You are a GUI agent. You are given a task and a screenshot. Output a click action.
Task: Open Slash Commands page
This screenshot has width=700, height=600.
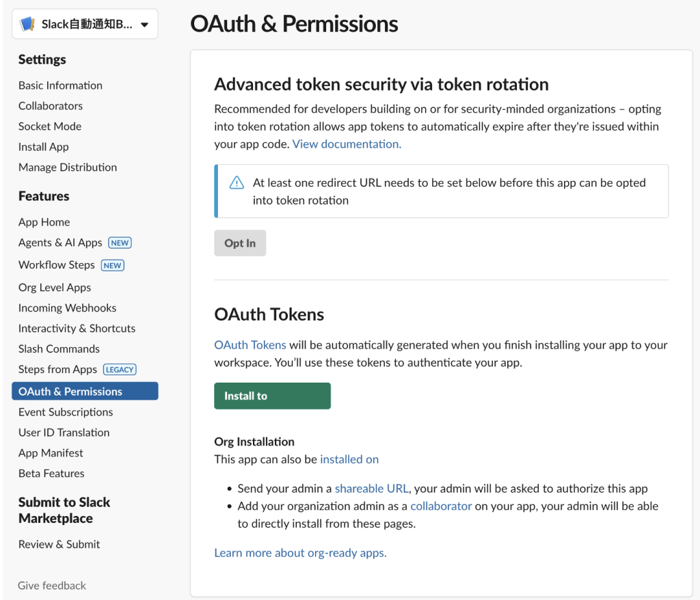[x=59, y=349]
